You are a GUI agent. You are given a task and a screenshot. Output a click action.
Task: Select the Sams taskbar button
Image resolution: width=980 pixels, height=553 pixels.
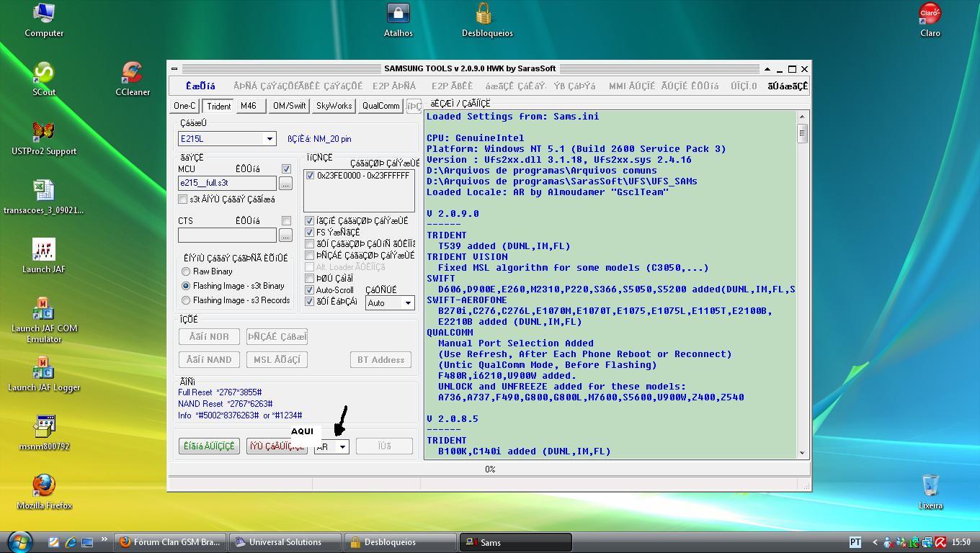[515, 542]
